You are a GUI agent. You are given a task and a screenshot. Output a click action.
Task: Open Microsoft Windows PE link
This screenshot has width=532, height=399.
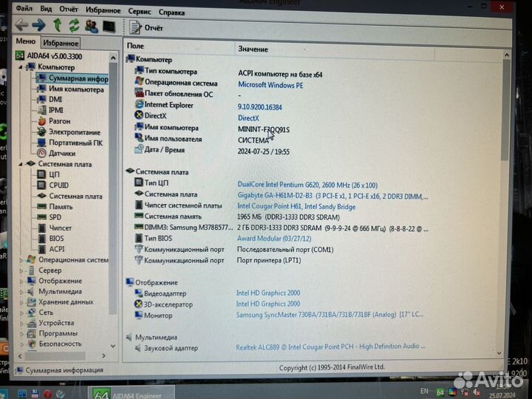pos(270,85)
